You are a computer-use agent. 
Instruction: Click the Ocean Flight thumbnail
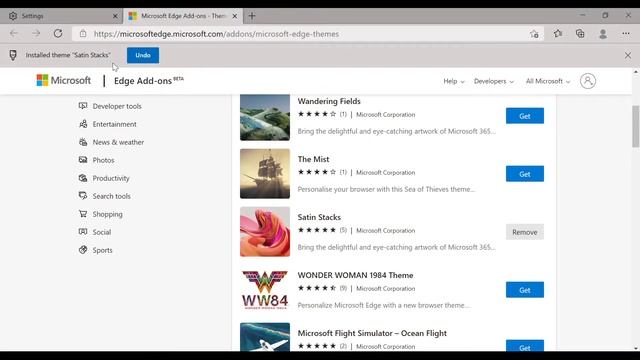(x=265, y=337)
